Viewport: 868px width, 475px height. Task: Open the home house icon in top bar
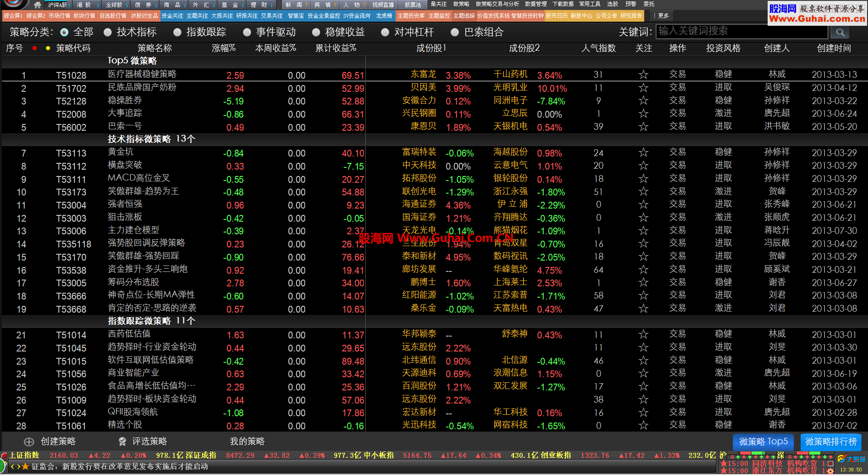tap(38, 5)
